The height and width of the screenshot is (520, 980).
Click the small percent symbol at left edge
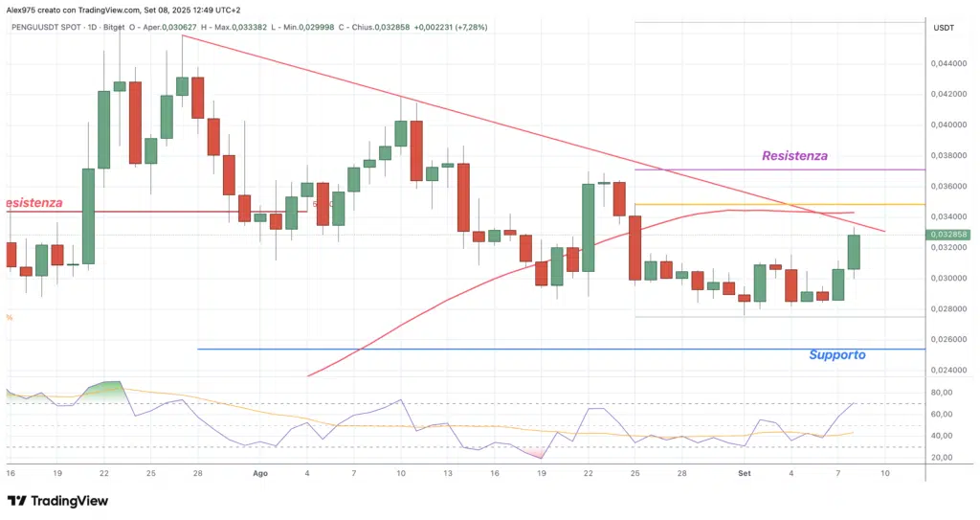(x=9, y=317)
